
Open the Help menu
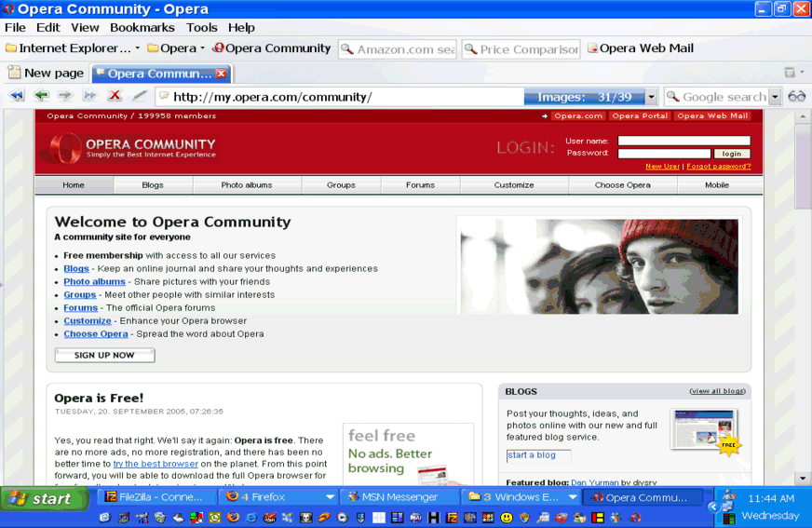tap(241, 27)
